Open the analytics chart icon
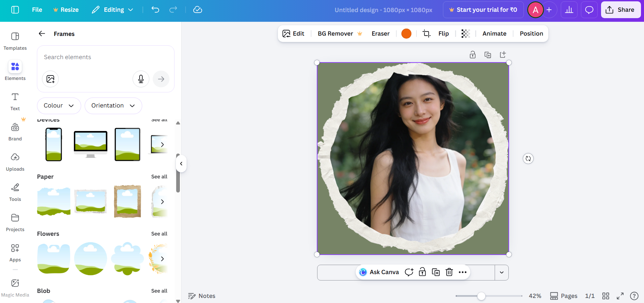Viewport: 644px width, 303px height. coord(569,10)
